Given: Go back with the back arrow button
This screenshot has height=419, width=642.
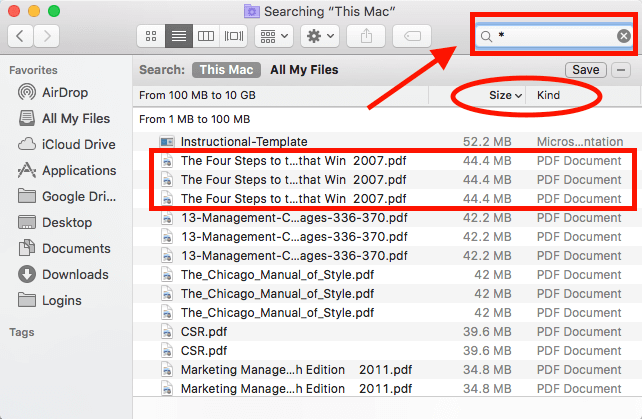Looking at the screenshot, I should point(20,36).
